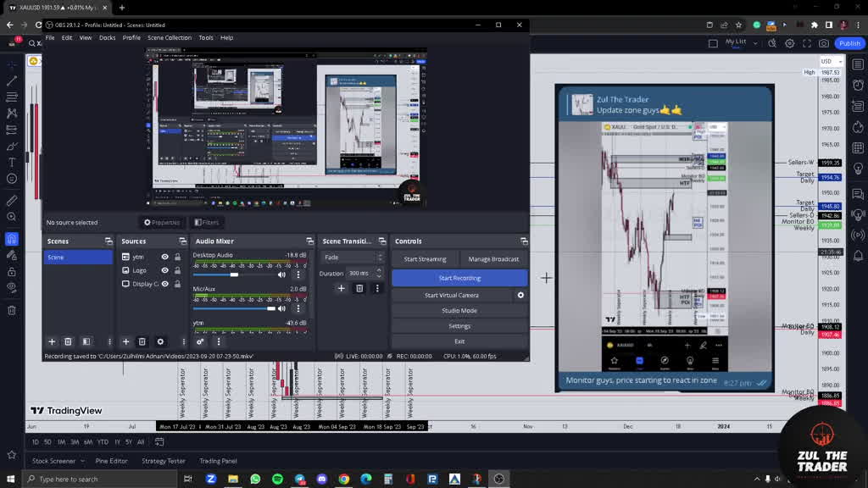
Task: Click the Start Recording button
Action: point(459,278)
